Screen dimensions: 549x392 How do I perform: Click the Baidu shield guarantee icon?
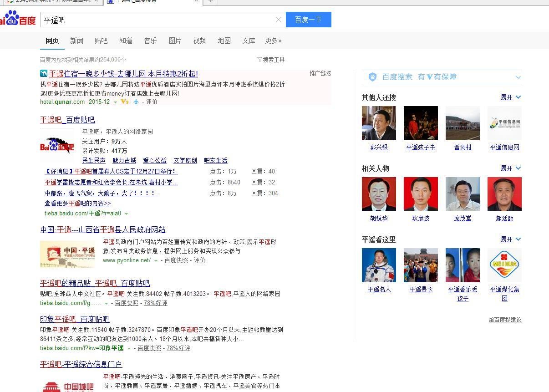pyautogui.click(x=372, y=77)
